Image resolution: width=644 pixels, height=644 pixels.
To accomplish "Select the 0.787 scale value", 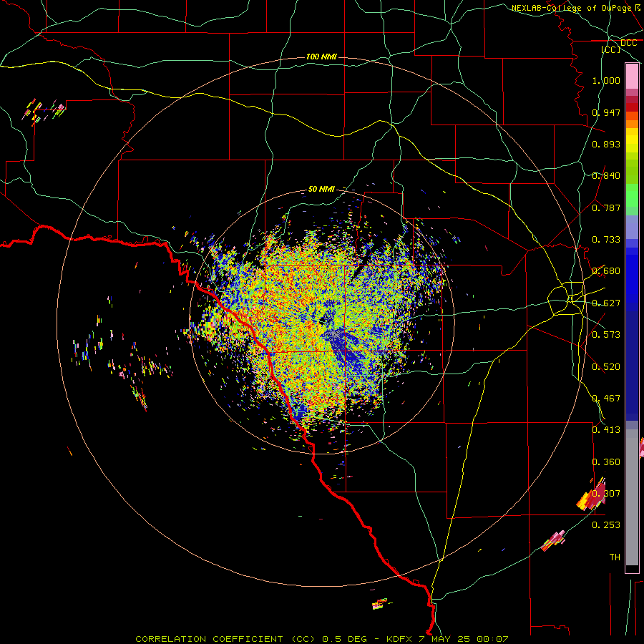I will (606, 208).
